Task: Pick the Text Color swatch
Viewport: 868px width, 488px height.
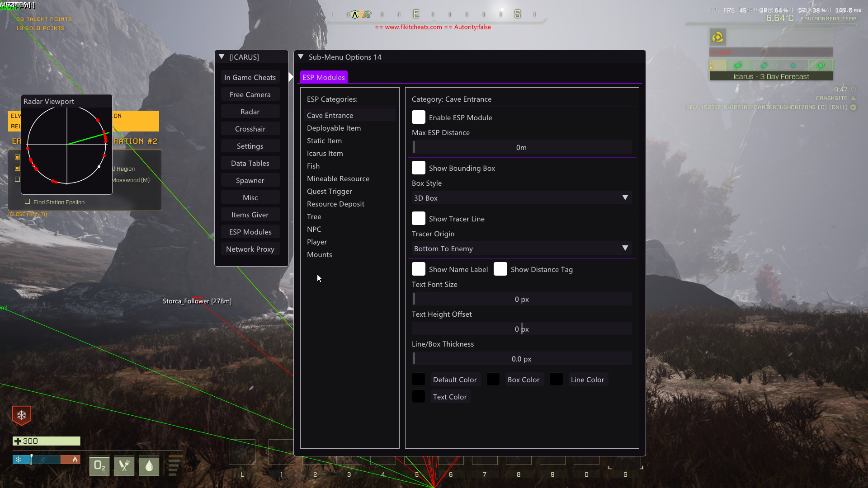Action: pos(419,397)
